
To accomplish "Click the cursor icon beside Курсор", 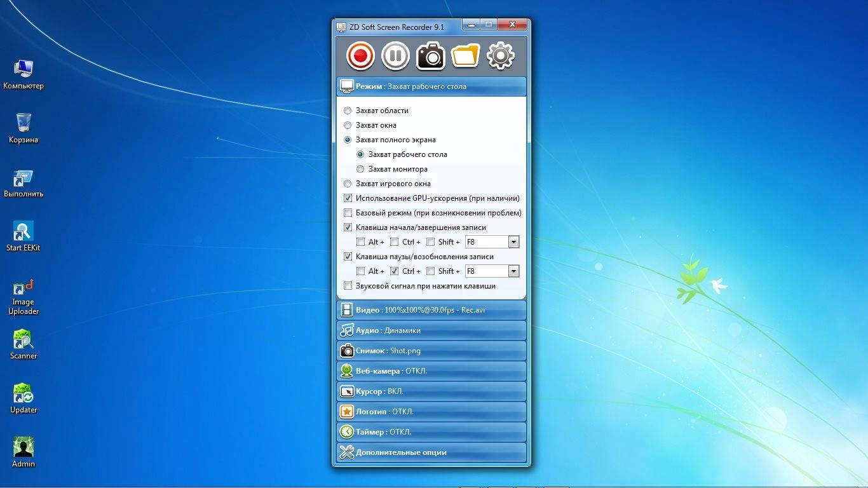I will coord(346,391).
